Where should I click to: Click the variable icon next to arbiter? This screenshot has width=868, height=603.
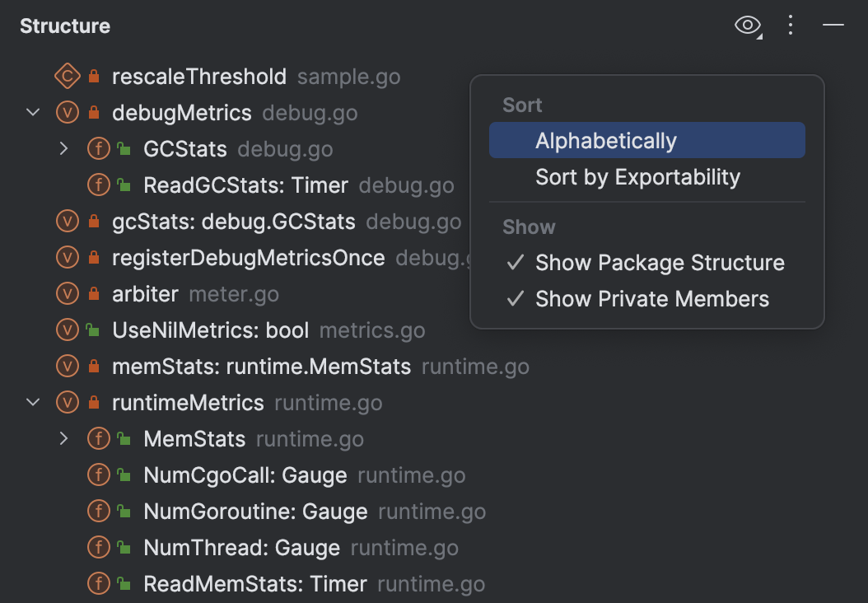67,294
